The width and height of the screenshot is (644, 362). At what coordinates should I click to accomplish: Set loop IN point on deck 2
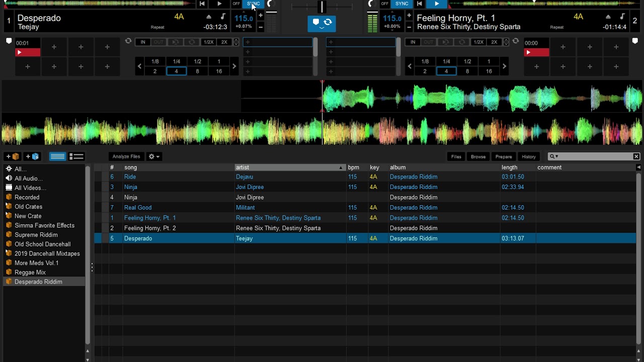click(413, 42)
